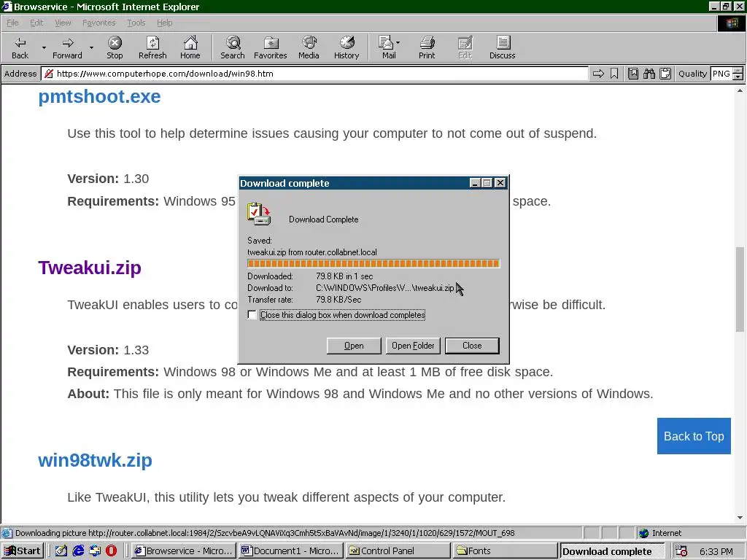
Task: Open the Favorites menu
Action: [98, 23]
